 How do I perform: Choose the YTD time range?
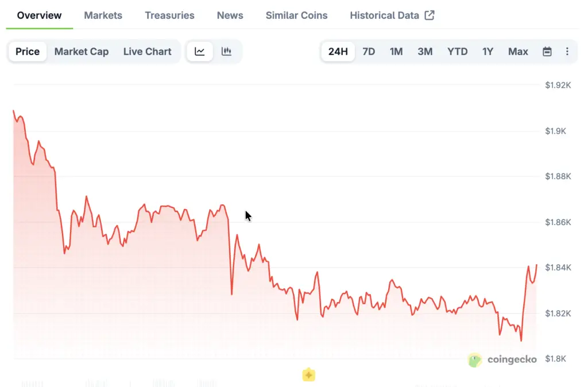[457, 52]
